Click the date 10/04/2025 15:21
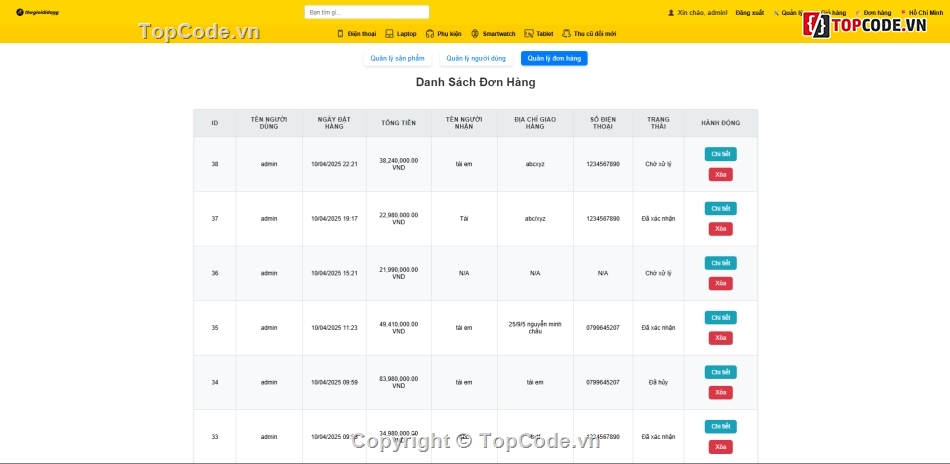 [x=334, y=273]
